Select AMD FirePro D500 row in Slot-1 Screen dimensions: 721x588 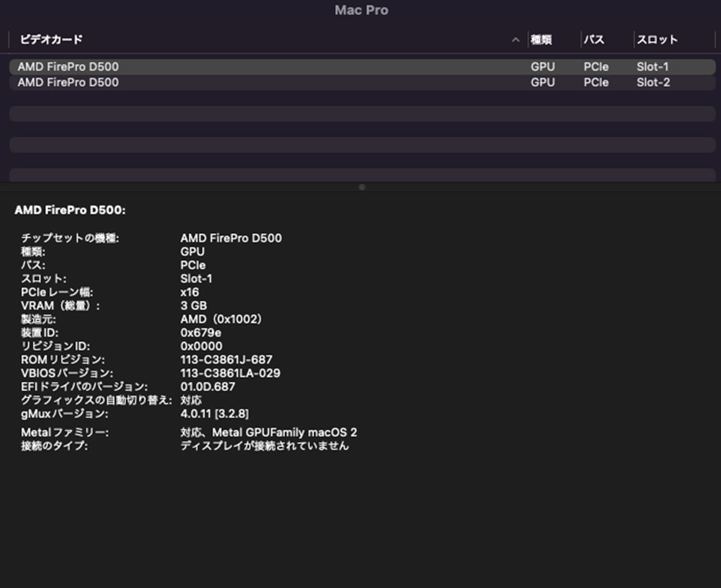pos(362,66)
